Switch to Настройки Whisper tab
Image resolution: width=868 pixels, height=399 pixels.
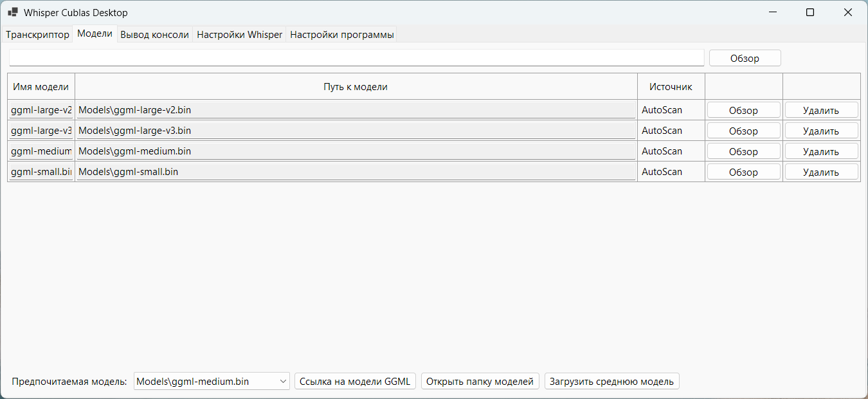click(x=239, y=34)
